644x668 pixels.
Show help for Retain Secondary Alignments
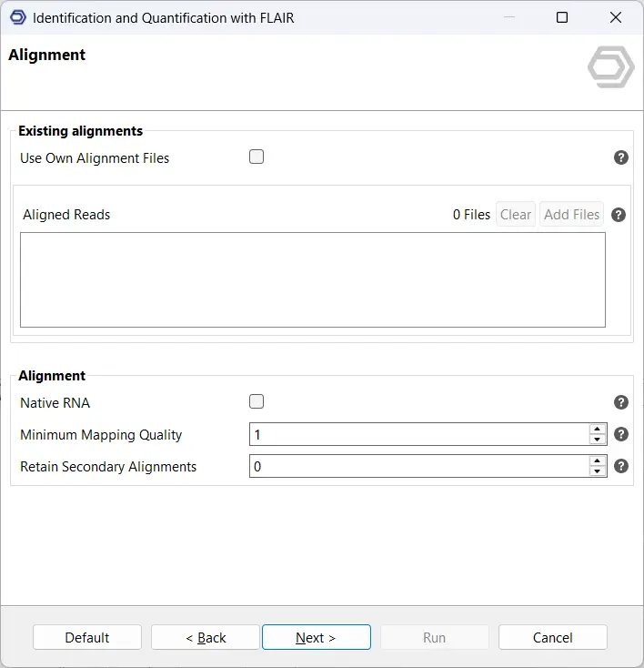pyautogui.click(x=621, y=466)
